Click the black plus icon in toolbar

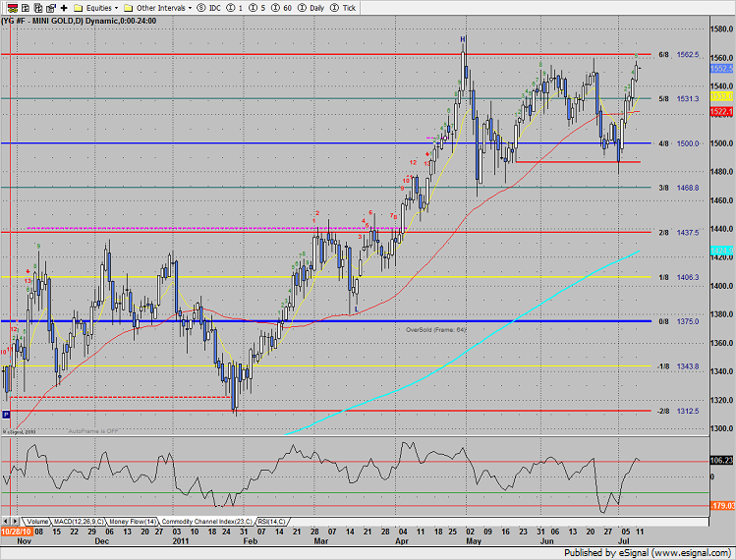pyautogui.click(x=64, y=8)
